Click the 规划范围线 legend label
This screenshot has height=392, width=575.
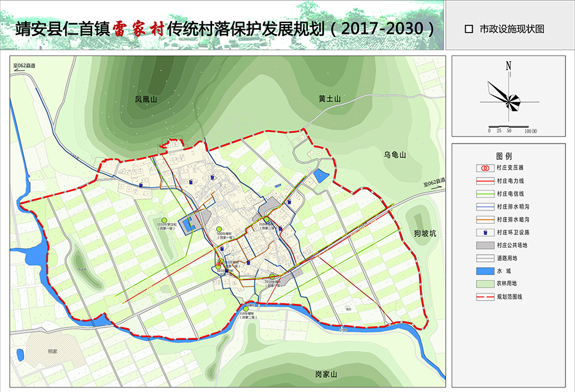[x=509, y=297]
